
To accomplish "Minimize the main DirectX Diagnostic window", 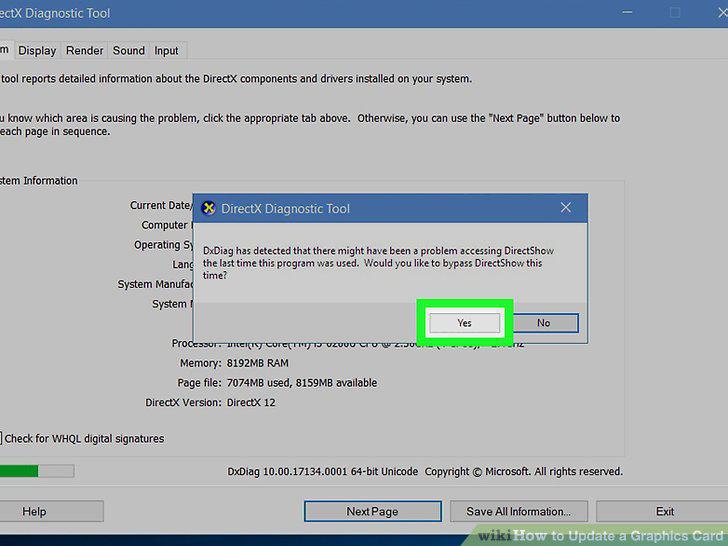I will click(x=627, y=13).
